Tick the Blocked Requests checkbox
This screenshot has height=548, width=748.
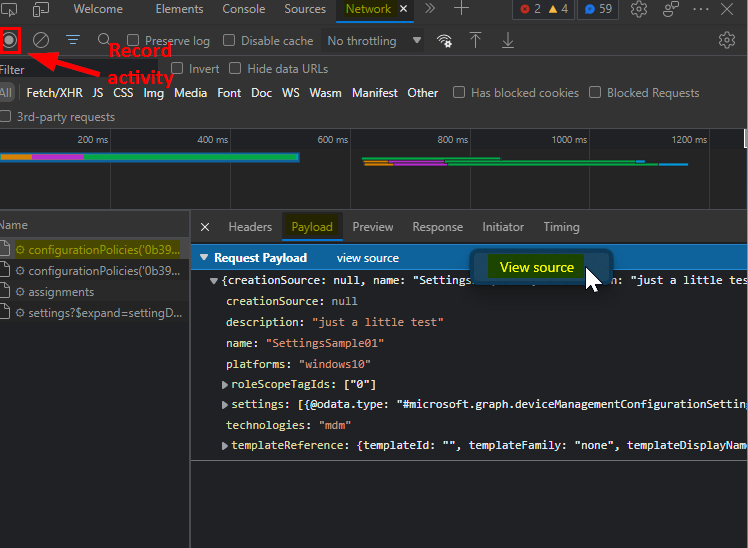(x=596, y=93)
